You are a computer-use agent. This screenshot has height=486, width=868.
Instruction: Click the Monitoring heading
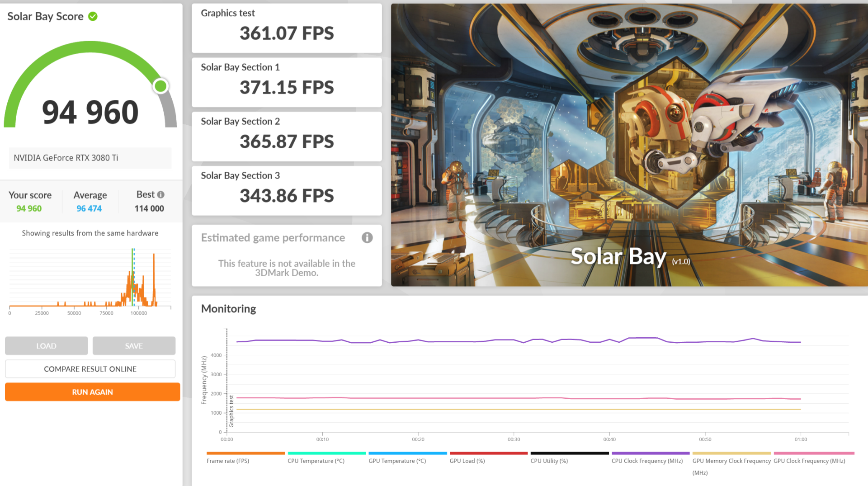(228, 309)
